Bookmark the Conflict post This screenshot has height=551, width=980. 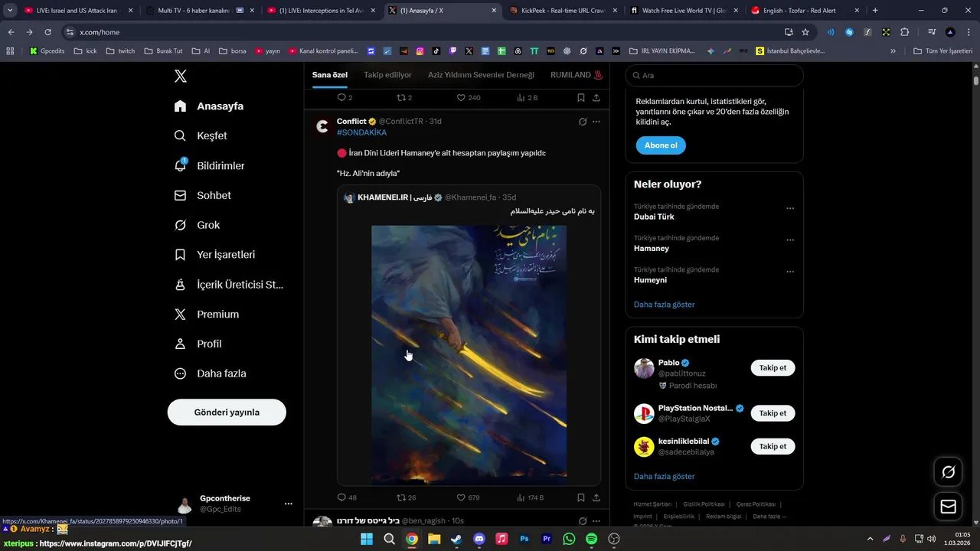coord(581,497)
